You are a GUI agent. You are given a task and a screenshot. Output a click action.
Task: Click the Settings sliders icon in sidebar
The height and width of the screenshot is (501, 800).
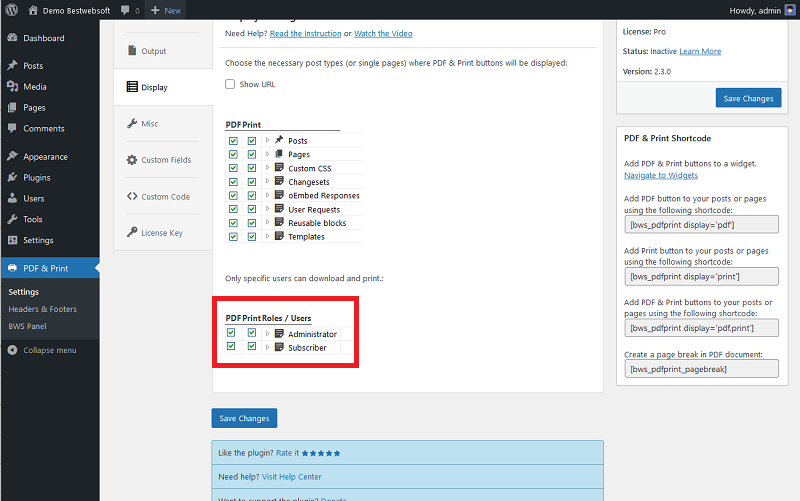(x=13, y=240)
